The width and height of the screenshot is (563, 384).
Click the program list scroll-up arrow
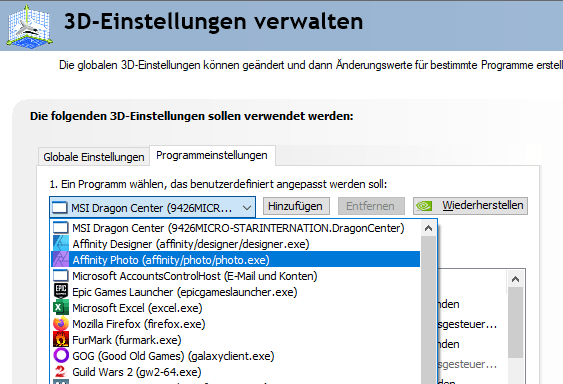428,228
